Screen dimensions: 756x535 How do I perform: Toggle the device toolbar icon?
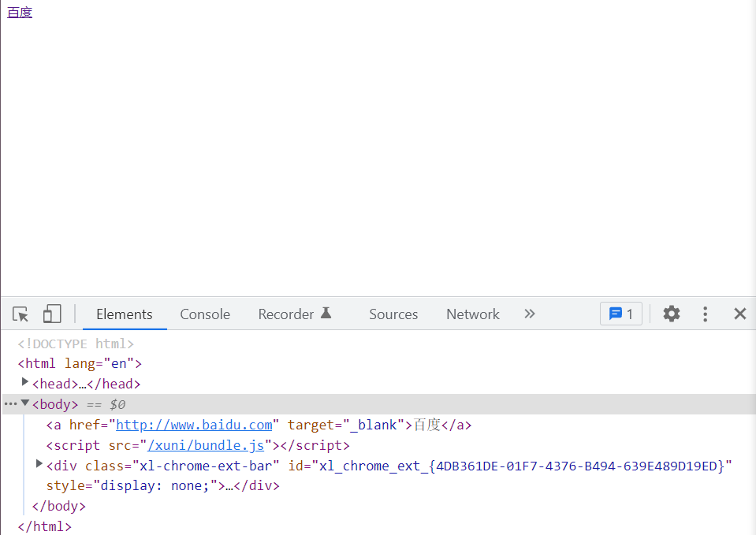tap(52, 314)
